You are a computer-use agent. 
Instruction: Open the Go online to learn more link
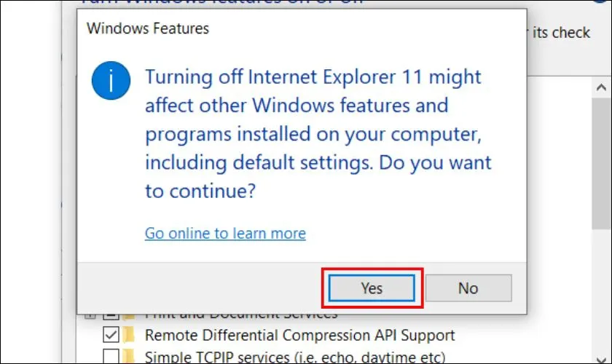(225, 234)
